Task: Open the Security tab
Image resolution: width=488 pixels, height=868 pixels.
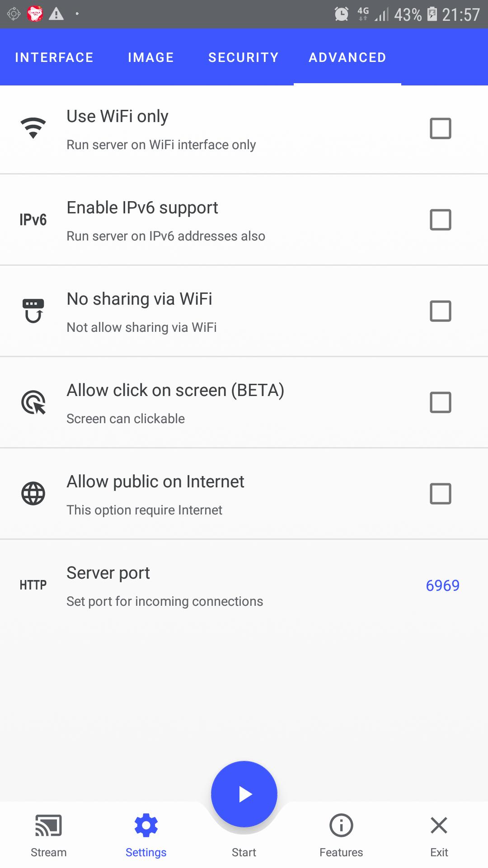Action: click(x=243, y=57)
